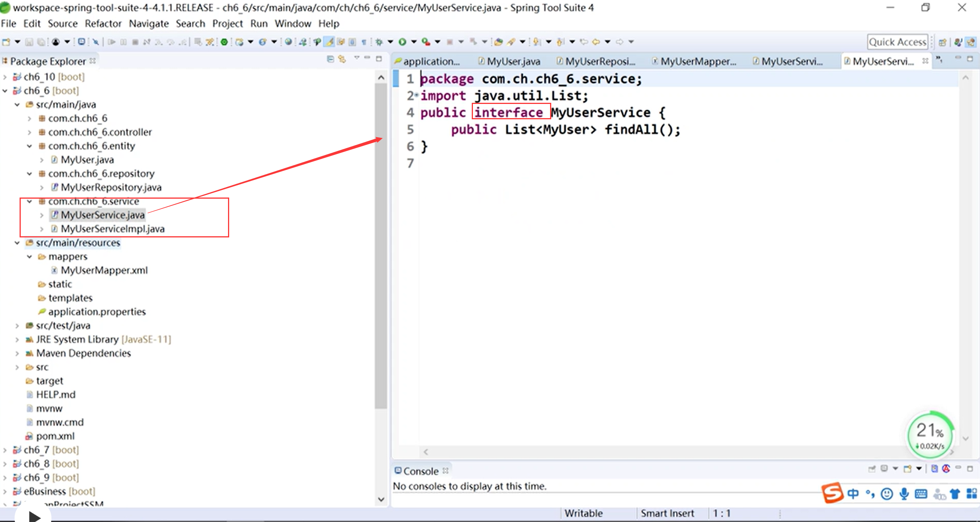Screen dimensions: 980x522
Task: Collapse the com.ch.ch6_6.entity package
Action: 30,146
